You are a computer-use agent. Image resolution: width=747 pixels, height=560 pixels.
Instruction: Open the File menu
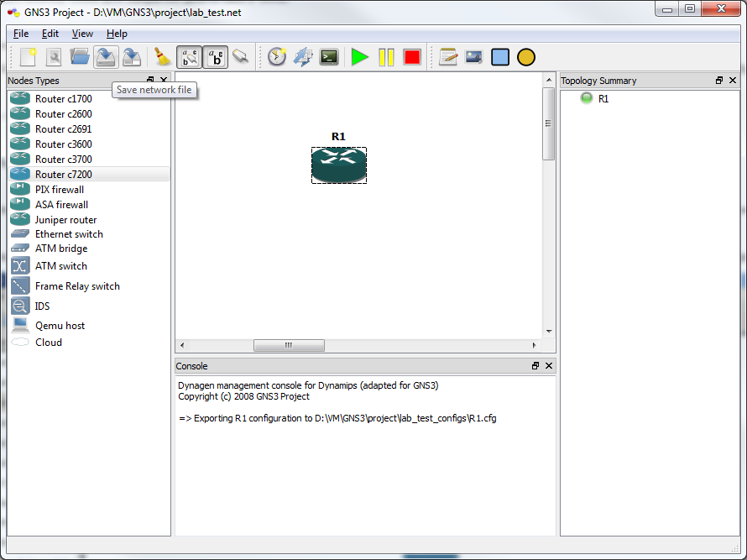[20, 34]
